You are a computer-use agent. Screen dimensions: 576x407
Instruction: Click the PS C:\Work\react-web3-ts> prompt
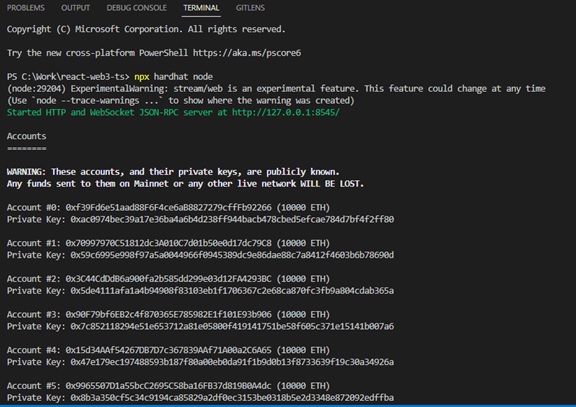[x=68, y=77]
